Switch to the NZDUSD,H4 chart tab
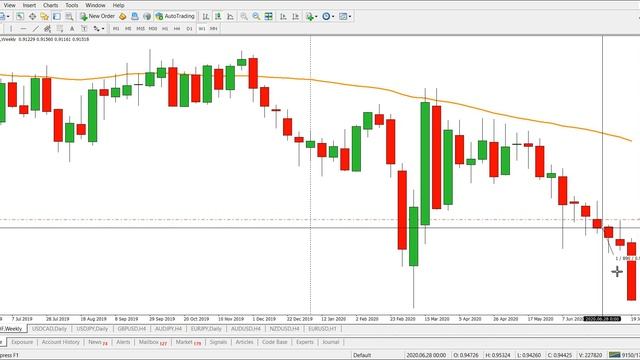 pos(284,329)
